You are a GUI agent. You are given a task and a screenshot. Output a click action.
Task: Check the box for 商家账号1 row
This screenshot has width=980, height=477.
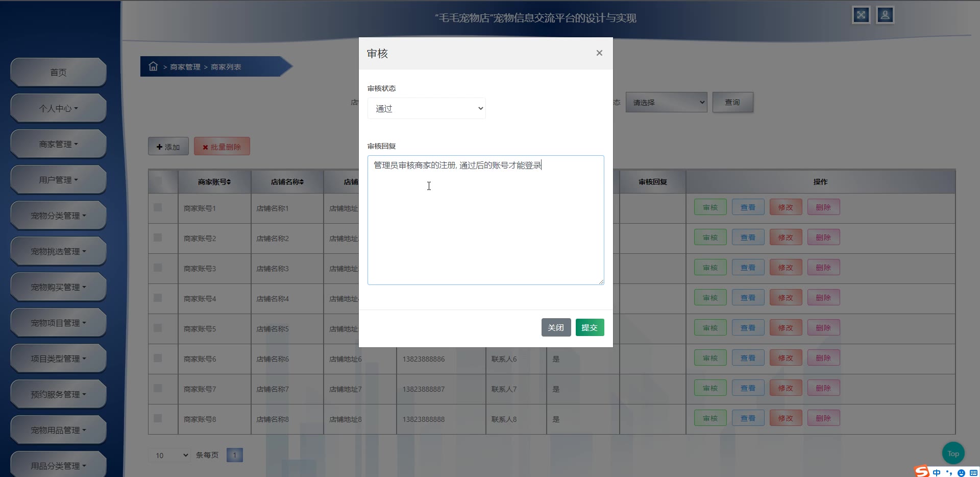tap(158, 207)
